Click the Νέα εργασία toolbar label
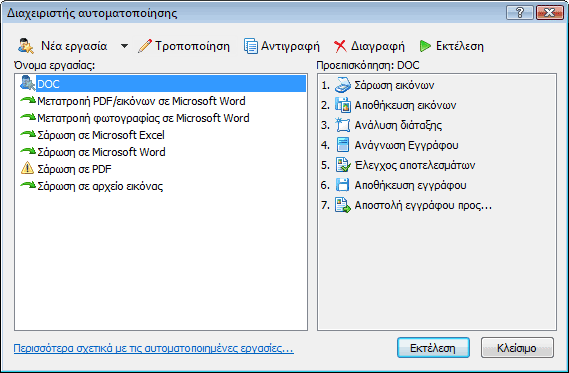The height and width of the screenshot is (373, 569). (x=74, y=46)
